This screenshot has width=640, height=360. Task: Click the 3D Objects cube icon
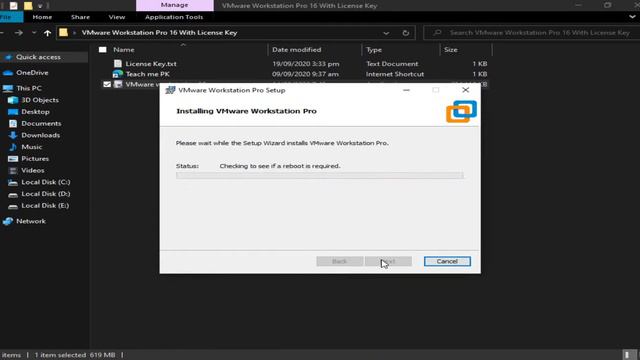coord(13,100)
